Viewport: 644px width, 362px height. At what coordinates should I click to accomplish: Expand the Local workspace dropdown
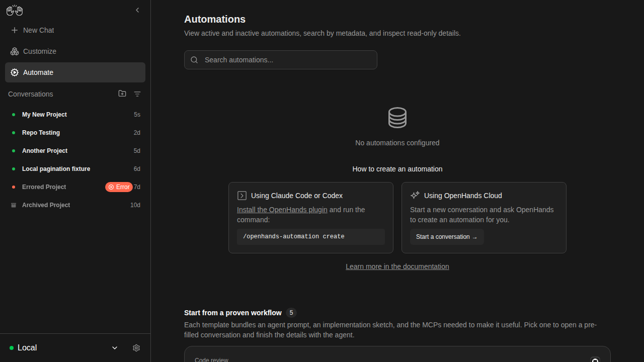tap(115, 348)
